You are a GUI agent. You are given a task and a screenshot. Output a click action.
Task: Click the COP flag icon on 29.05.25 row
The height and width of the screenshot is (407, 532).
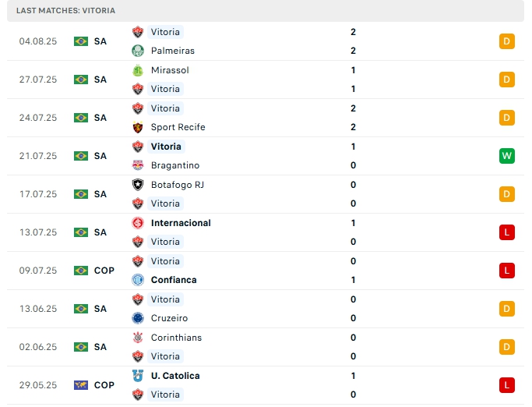pyautogui.click(x=81, y=385)
